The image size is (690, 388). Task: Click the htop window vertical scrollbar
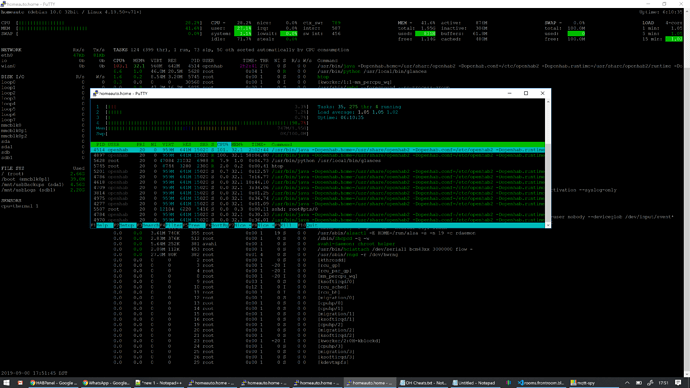(x=548, y=163)
